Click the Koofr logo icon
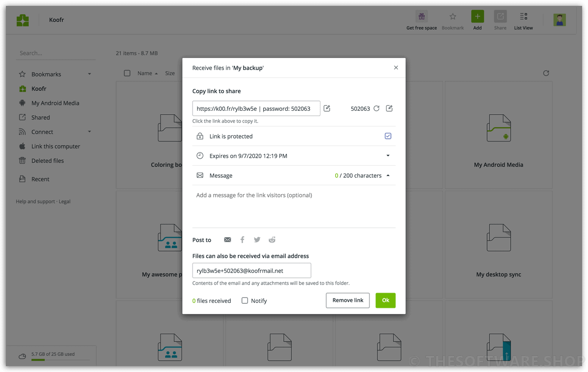Screen dimensions: 588x372 23,20
